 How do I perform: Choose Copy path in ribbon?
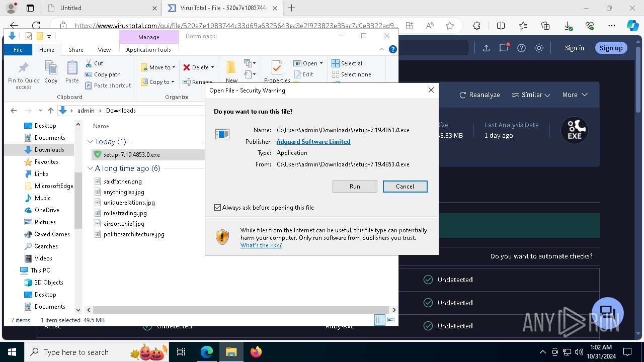[x=103, y=74]
